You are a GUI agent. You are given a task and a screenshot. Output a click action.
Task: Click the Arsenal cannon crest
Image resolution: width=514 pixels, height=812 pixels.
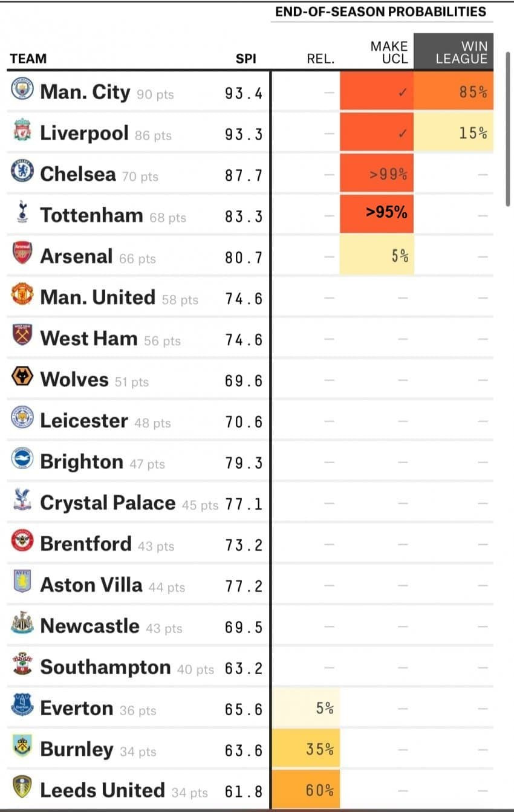pyautogui.click(x=22, y=255)
